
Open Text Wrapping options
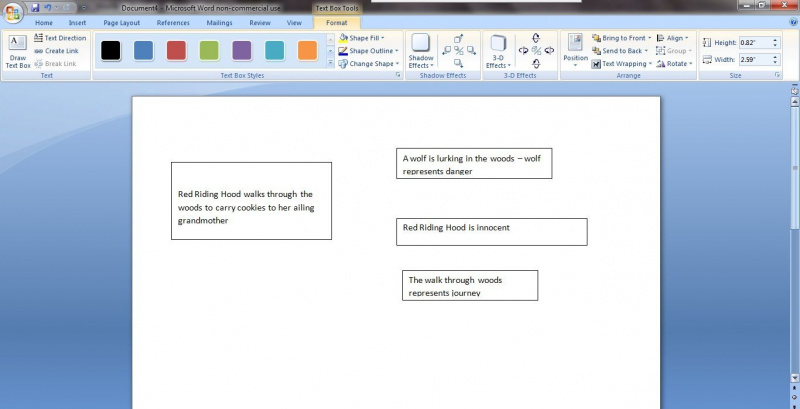tap(622, 64)
